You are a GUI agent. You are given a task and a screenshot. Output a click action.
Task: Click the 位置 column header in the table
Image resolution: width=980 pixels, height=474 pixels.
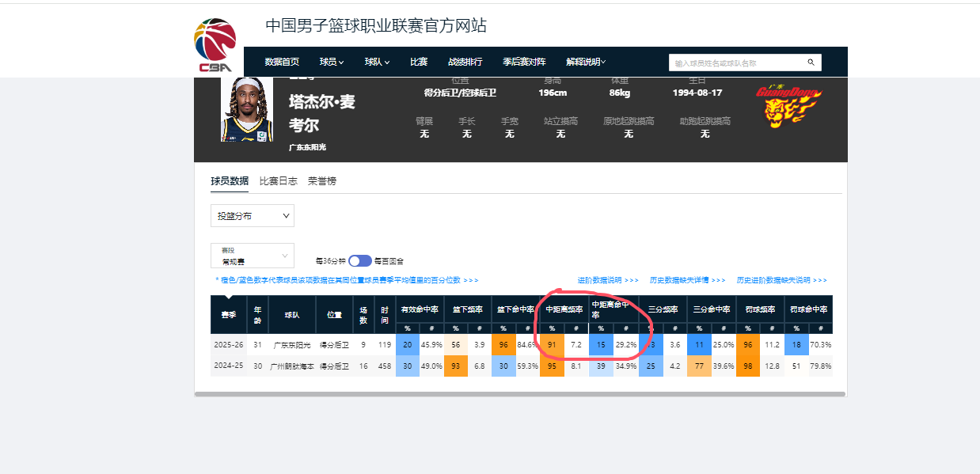tap(334, 315)
